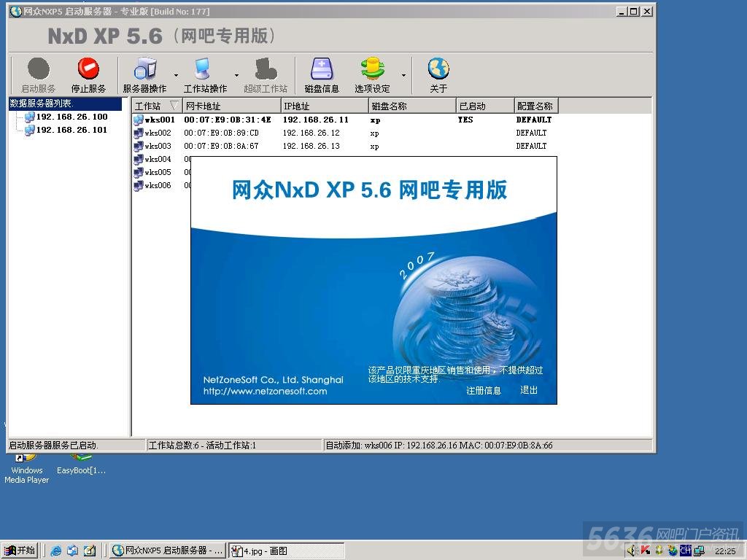
Task: Click the network connection tray icon
Action: tap(699, 551)
